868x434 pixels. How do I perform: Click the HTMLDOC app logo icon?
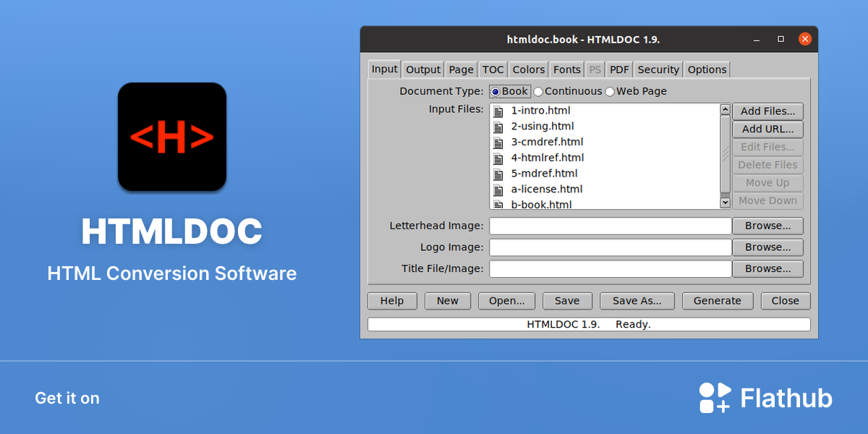pos(172,137)
